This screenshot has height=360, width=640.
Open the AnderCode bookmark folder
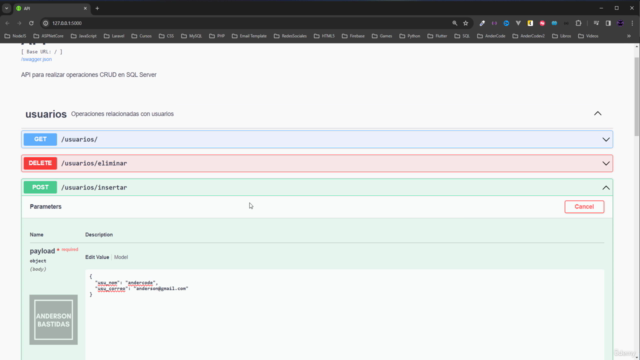[491, 36]
